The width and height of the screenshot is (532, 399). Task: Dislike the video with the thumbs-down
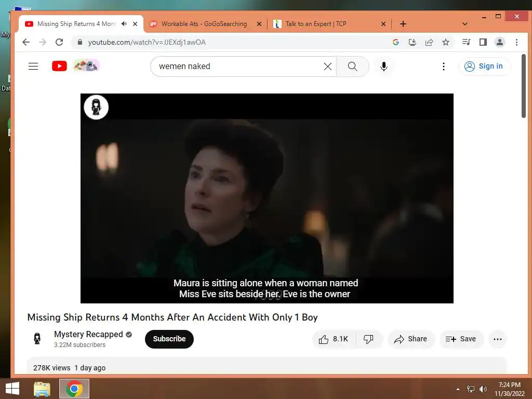pyautogui.click(x=368, y=339)
